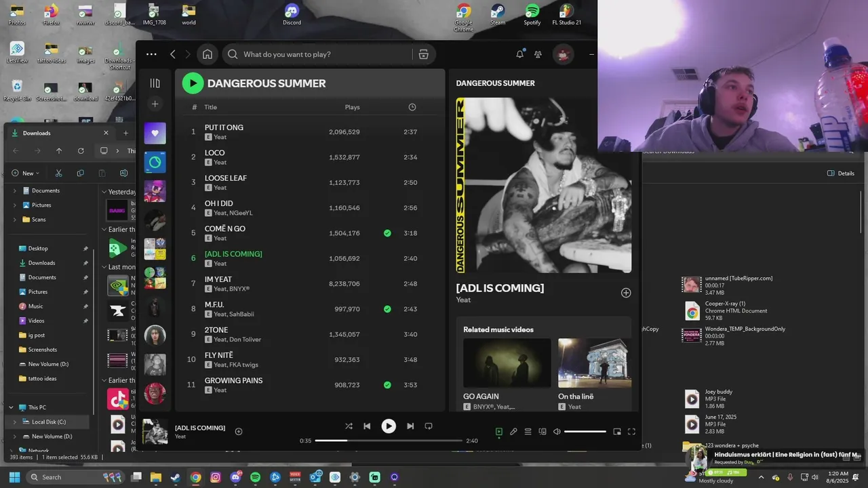Image resolution: width=868 pixels, height=488 pixels.
Task: Open the Instagram icon on the taskbar
Action: coord(216,477)
